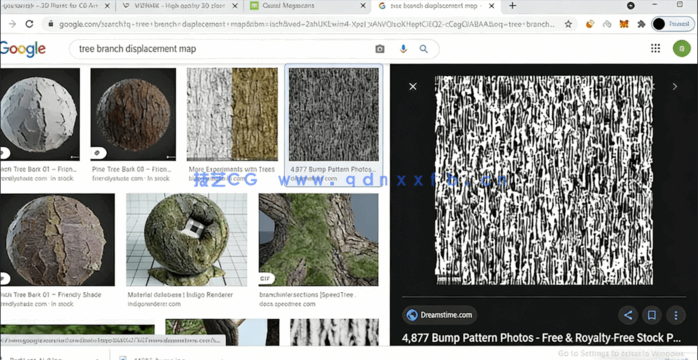The width and height of the screenshot is (698, 360).
Task: Share the previewed Dreamstime image
Action: [628, 316]
